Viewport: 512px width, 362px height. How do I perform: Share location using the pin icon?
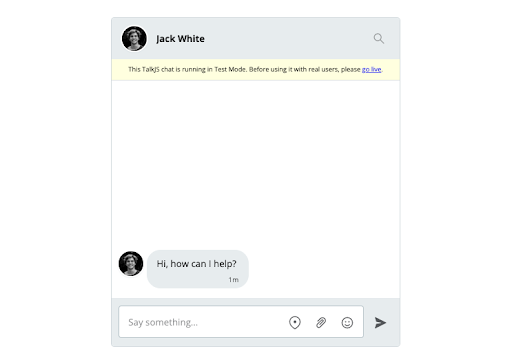[x=295, y=322]
